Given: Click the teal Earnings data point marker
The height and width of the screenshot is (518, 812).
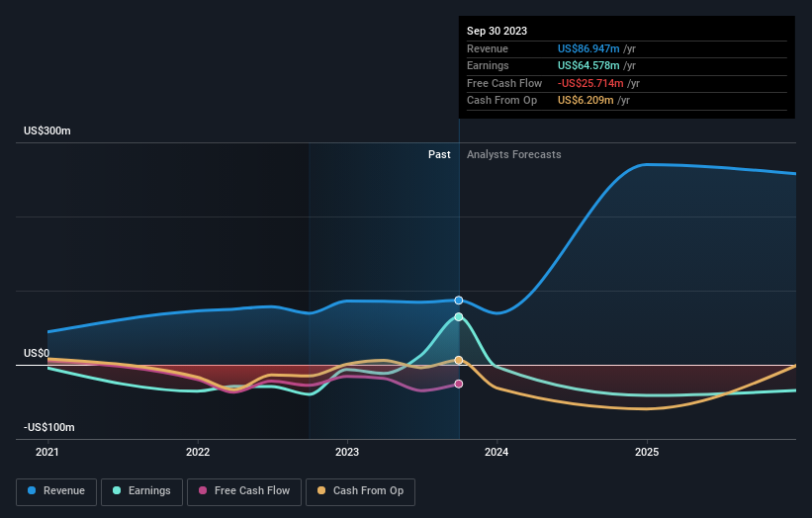Looking at the screenshot, I should [459, 316].
